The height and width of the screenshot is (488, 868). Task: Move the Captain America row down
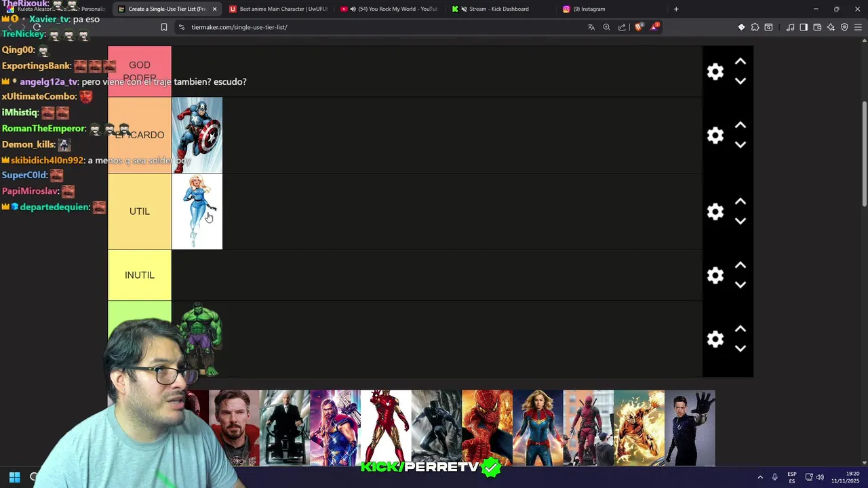point(741,144)
